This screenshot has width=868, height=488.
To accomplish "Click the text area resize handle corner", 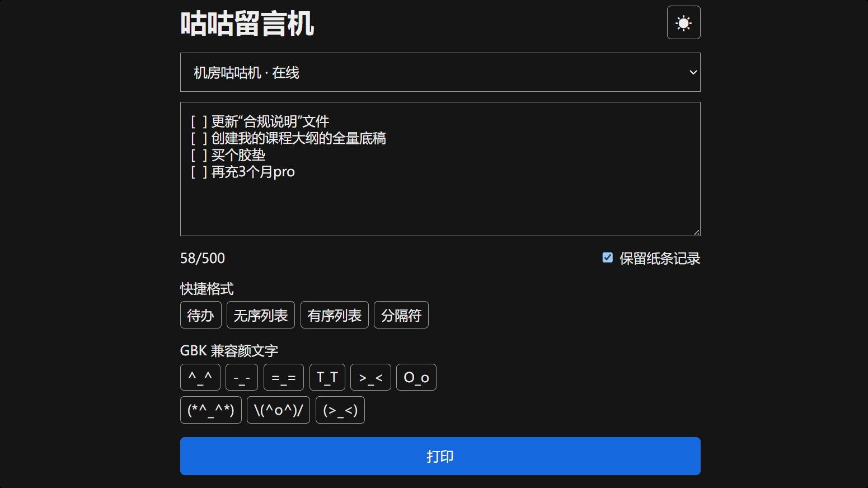I will pos(696,232).
